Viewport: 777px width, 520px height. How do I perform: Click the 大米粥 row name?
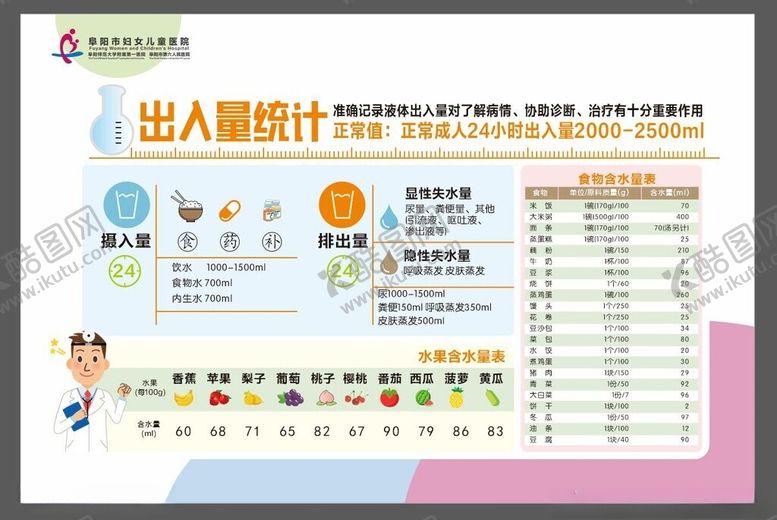[x=540, y=217]
